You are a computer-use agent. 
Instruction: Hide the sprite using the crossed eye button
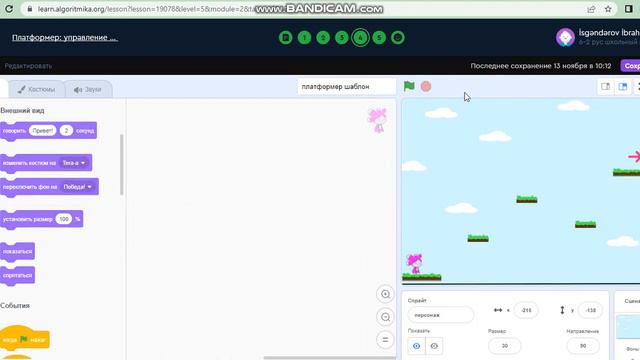click(x=434, y=346)
